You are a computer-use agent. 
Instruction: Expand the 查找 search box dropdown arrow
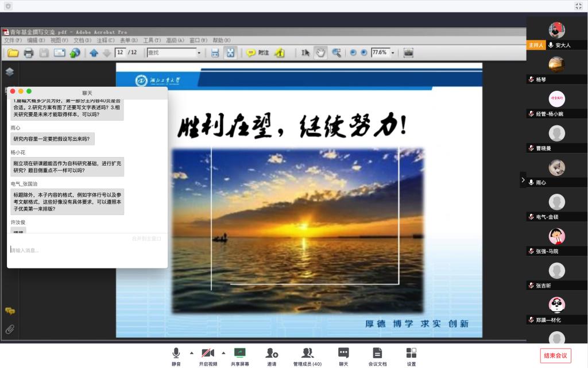click(x=199, y=53)
